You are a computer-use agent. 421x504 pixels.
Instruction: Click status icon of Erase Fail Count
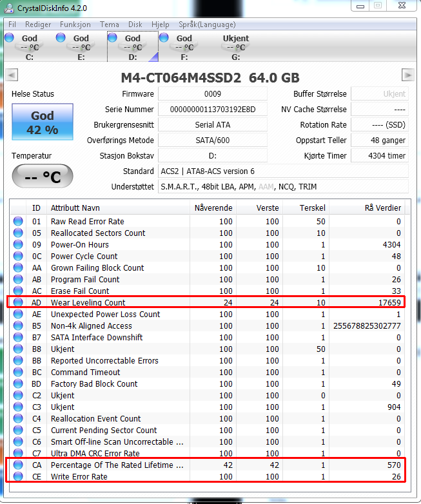[x=18, y=291]
